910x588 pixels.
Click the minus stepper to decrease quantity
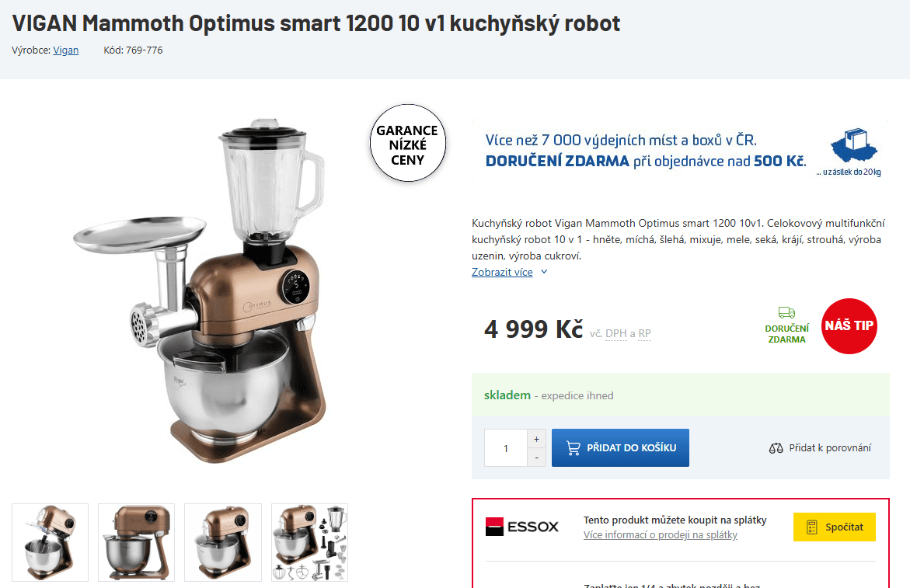[x=536, y=458]
